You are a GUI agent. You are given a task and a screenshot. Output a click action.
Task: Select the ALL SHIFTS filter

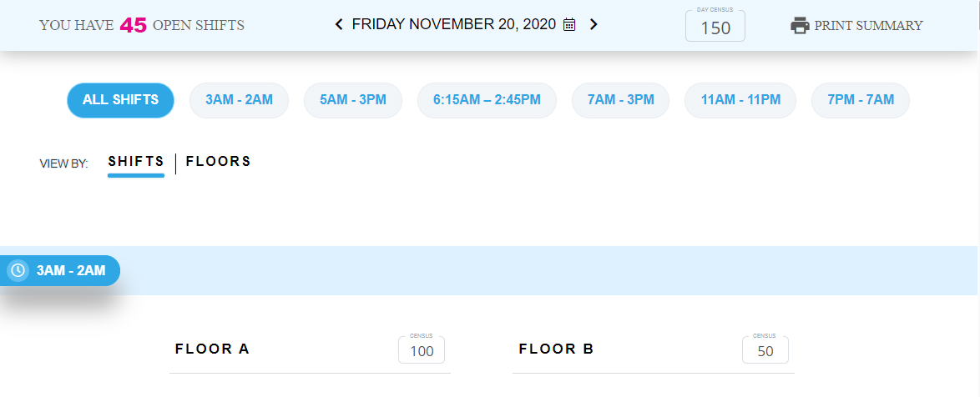pos(120,100)
